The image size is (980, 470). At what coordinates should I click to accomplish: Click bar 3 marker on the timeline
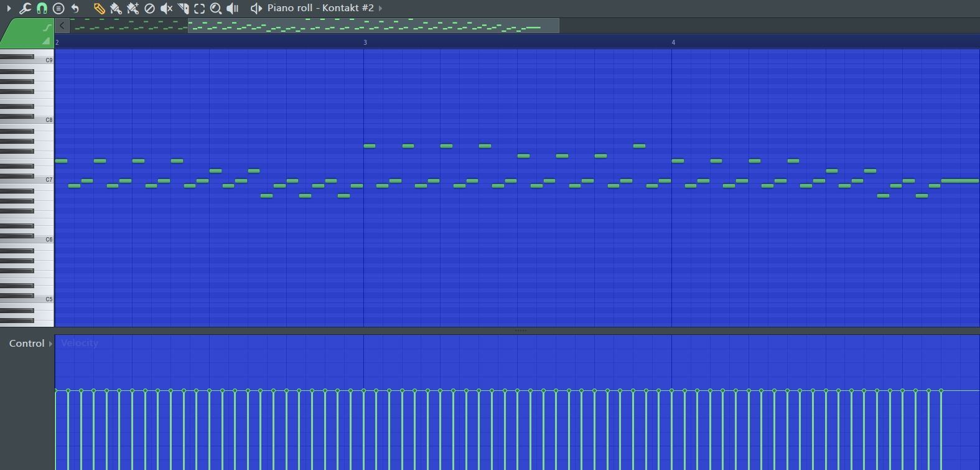pos(365,42)
